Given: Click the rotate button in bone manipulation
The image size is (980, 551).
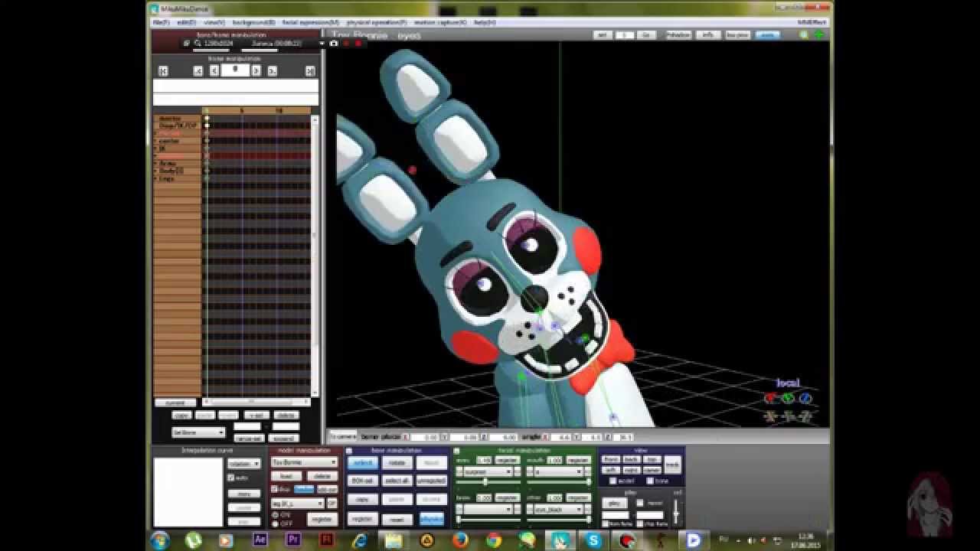Looking at the screenshot, I should pyautogui.click(x=397, y=463).
